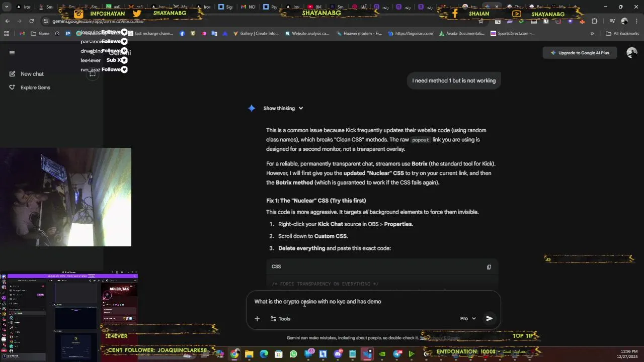
Task: Open the taskbar clock showing 11:56 PM
Action: 628,354
